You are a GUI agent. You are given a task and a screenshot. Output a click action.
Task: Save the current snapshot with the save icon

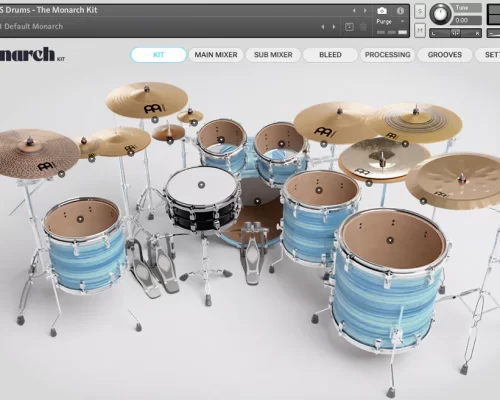coord(349,27)
